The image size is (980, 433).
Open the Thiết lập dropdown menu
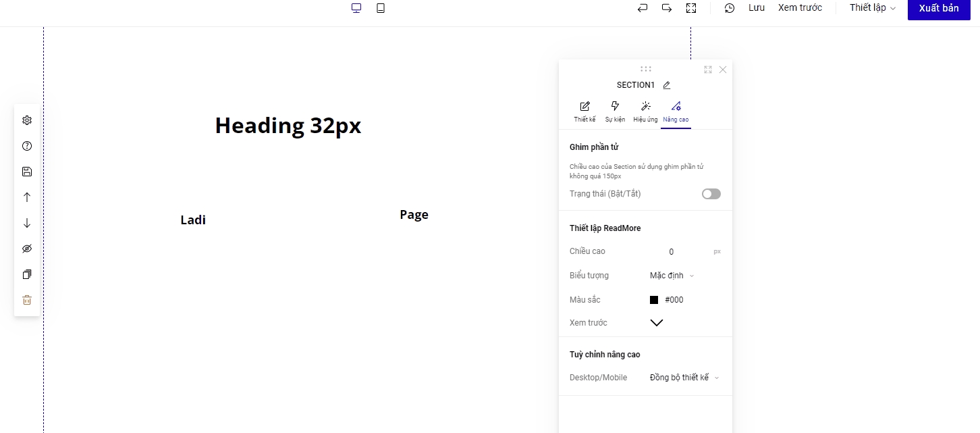(x=872, y=8)
